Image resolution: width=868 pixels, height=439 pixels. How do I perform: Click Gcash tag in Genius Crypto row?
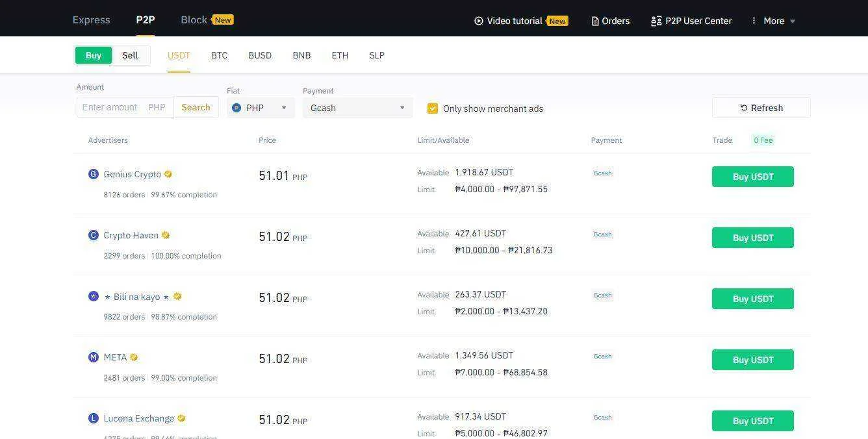pyautogui.click(x=602, y=173)
